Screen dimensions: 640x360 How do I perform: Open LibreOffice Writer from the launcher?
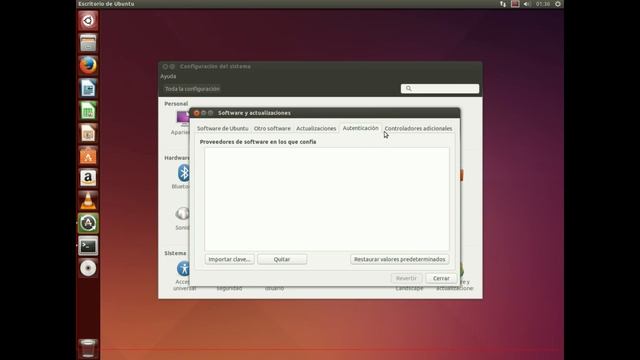click(88, 88)
